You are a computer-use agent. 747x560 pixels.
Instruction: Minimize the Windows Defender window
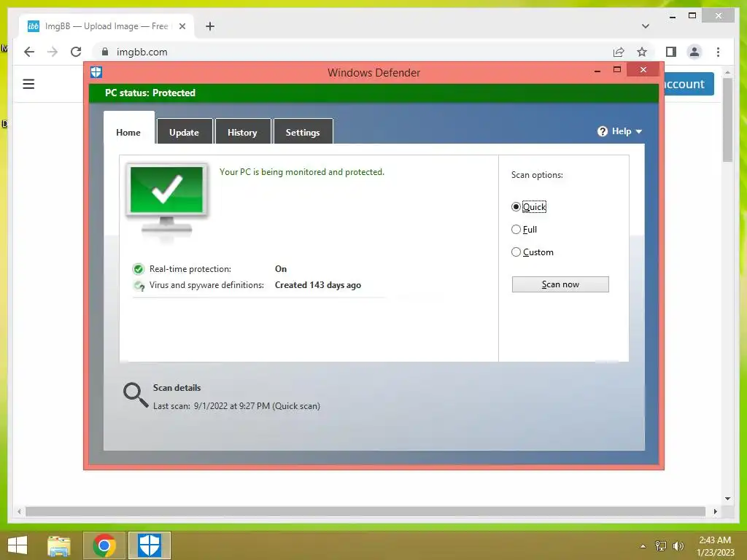[x=597, y=71]
